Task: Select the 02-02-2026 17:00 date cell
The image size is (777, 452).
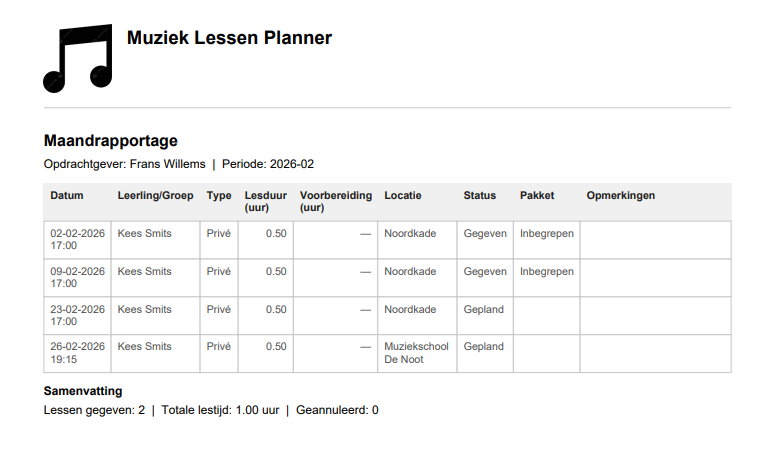Action: click(77, 240)
